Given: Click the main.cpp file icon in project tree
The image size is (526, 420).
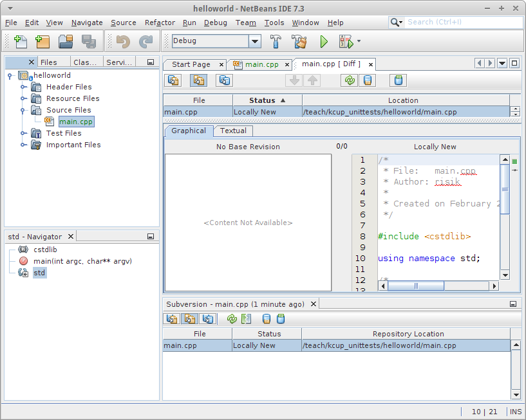Looking at the screenshot, I should (50, 122).
